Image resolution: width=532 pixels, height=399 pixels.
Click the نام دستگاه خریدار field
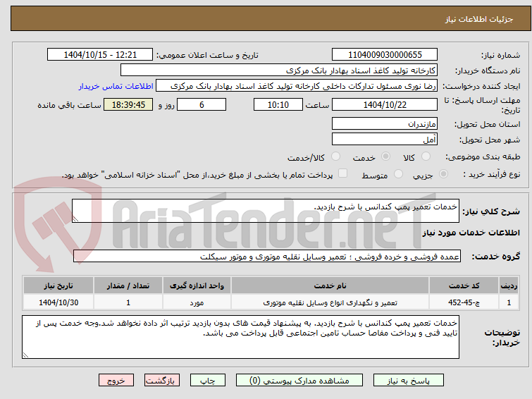point(279,70)
